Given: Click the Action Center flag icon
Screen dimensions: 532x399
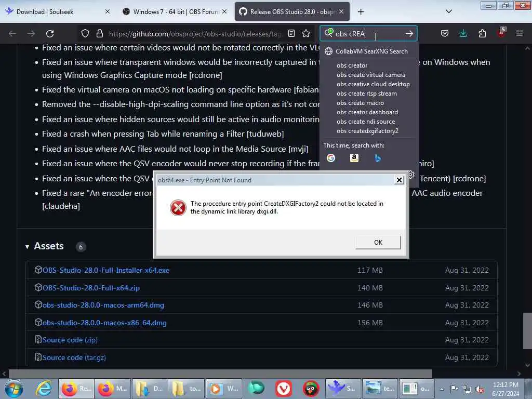Looking at the screenshot, I should 454,389.
